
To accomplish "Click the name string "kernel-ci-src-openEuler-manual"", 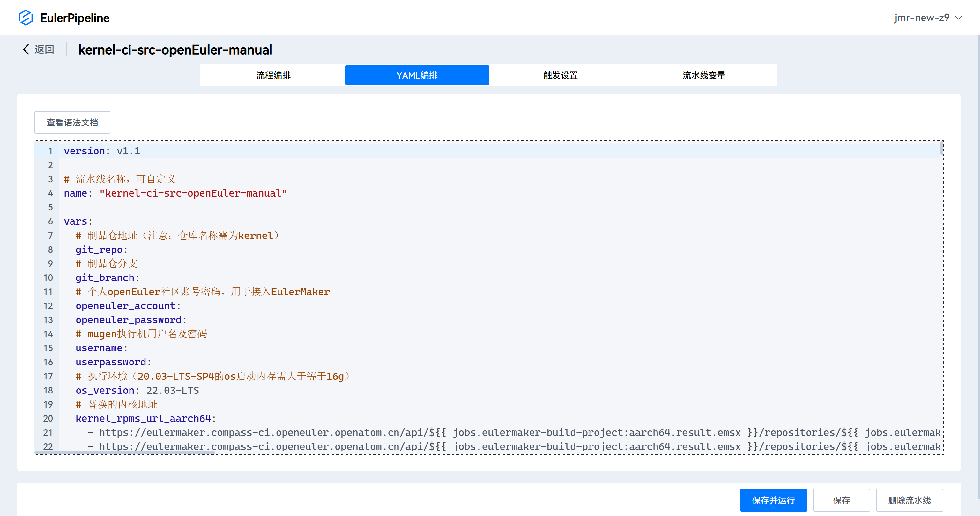I will click(193, 193).
